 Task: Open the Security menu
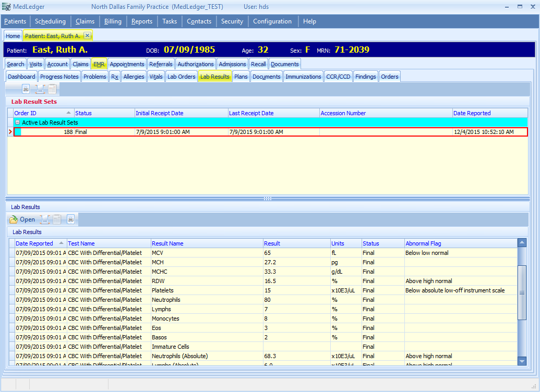click(232, 21)
